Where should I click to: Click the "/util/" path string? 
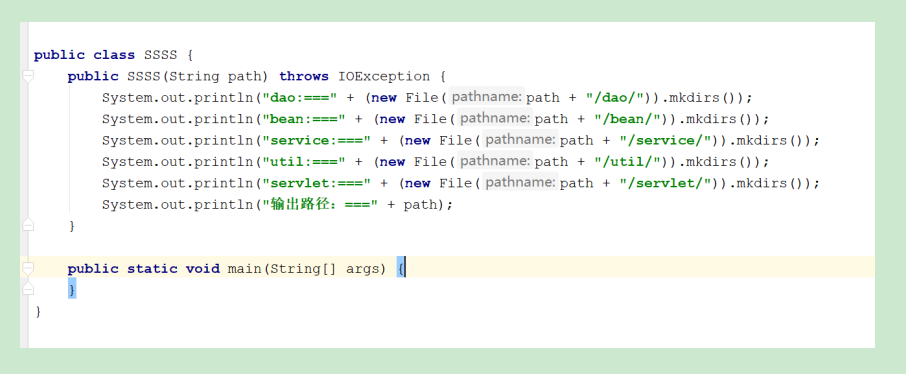pos(628,162)
